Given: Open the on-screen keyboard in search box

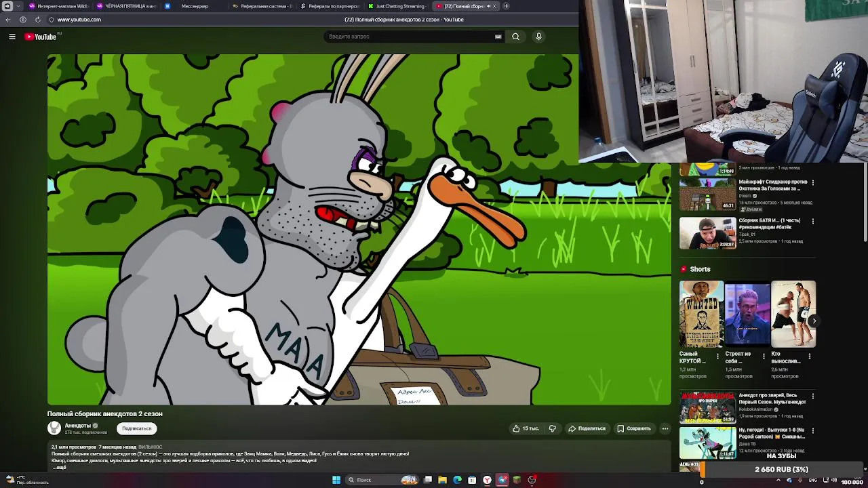Looking at the screenshot, I should tap(498, 37).
